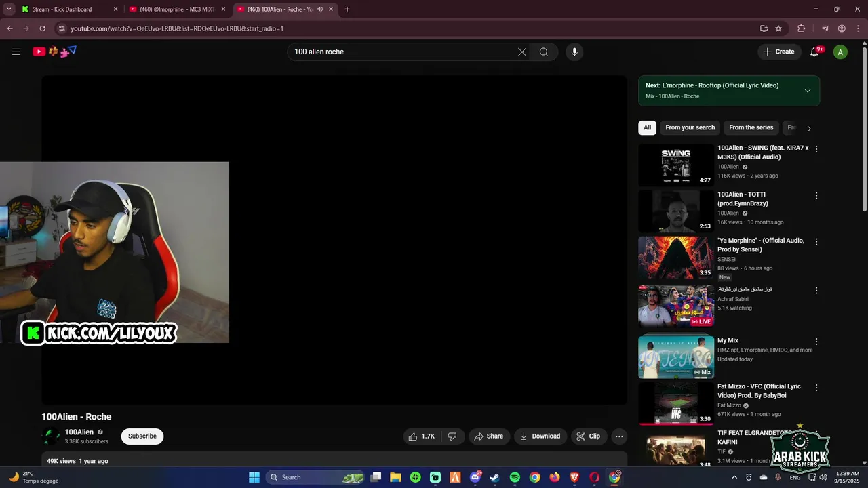Show hidden system tray icons
Screen dimensions: 868x488
pos(734,477)
